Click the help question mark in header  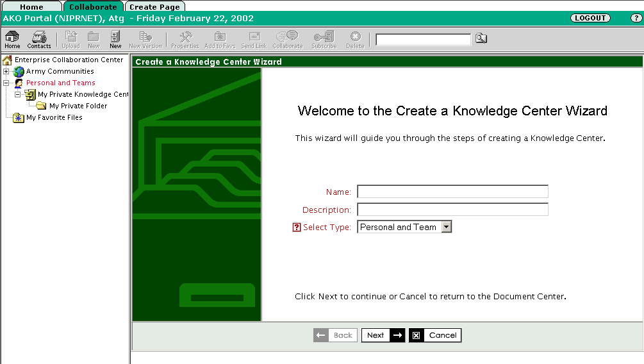pos(635,18)
